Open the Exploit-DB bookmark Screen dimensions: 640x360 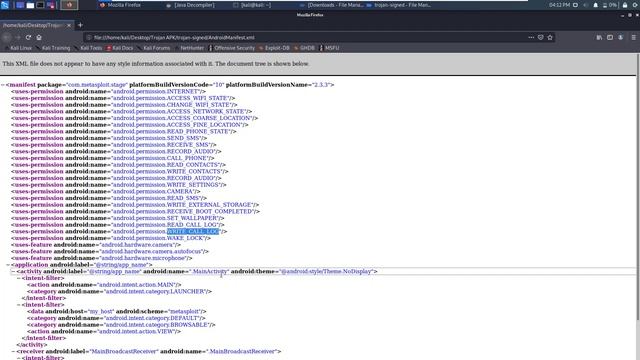point(274,48)
